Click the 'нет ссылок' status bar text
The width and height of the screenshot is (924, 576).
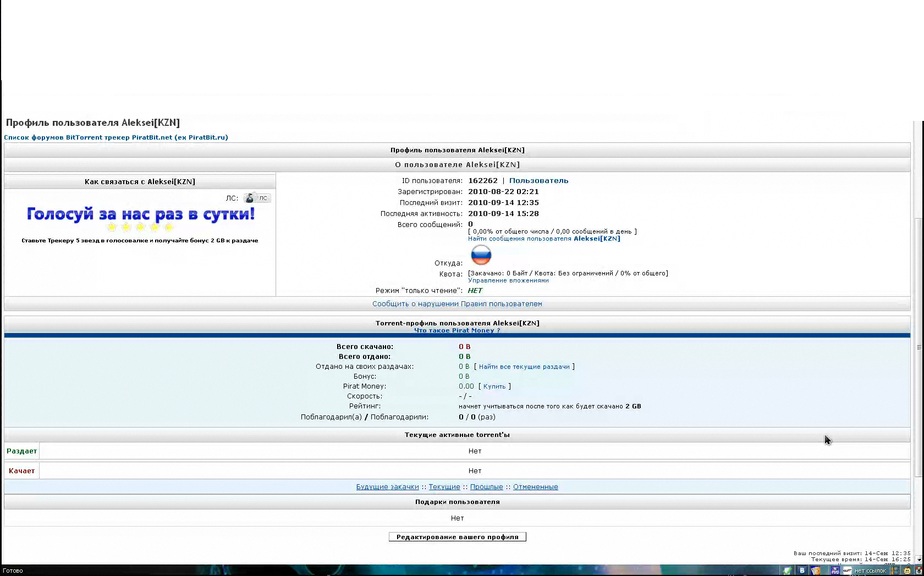(x=870, y=571)
